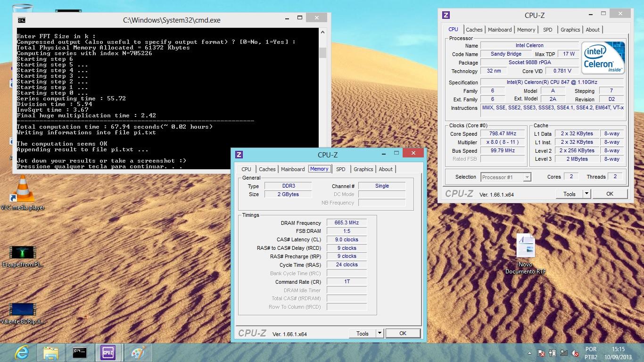
Task: Click the Cycle Time value 24 clocks
Action: click(347, 264)
